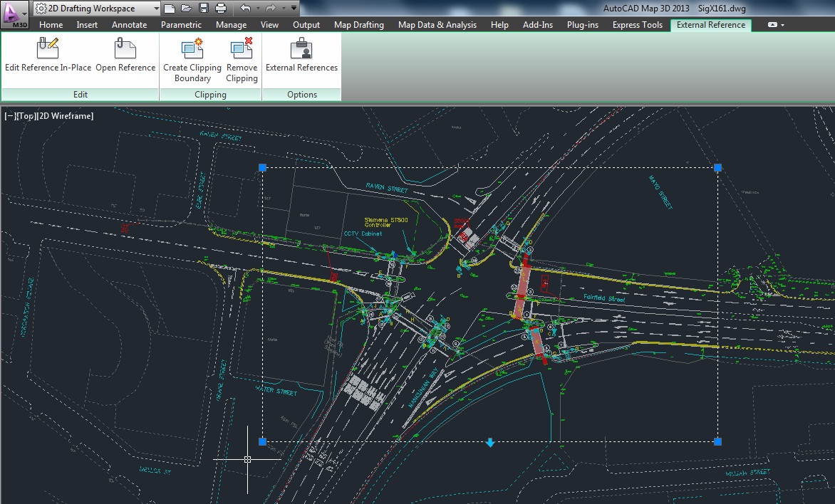Expand the redo history dropdown arrow
The image size is (835, 504).
pyautogui.click(x=284, y=9)
